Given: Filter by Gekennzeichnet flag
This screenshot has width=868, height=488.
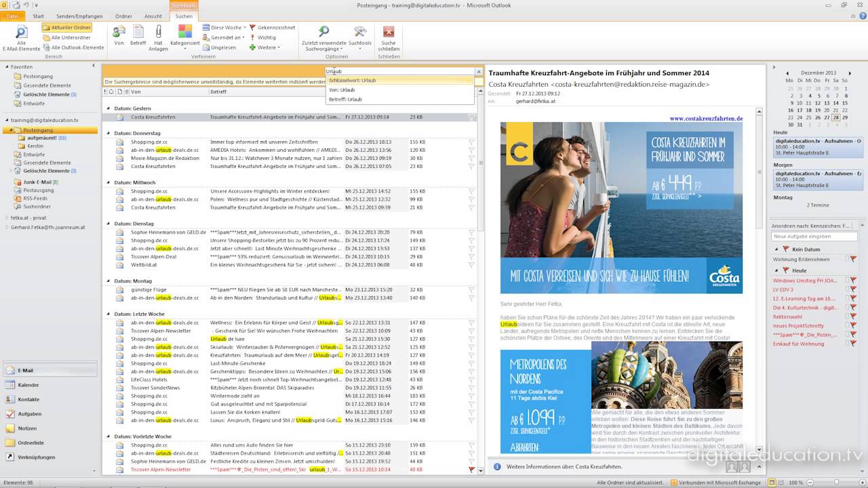Looking at the screenshot, I should pyautogui.click(x=272, y=28).
